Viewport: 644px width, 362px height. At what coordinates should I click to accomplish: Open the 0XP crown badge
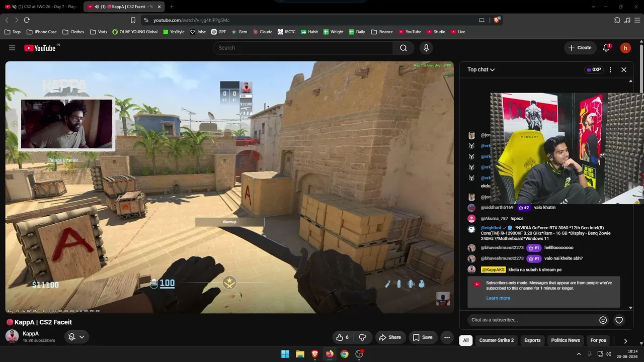[594, 69]
